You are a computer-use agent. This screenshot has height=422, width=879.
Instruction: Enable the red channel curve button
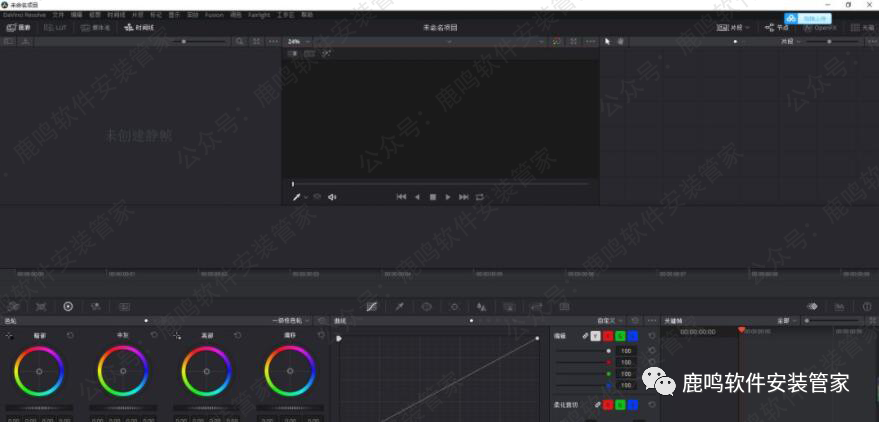click(607, 336)
